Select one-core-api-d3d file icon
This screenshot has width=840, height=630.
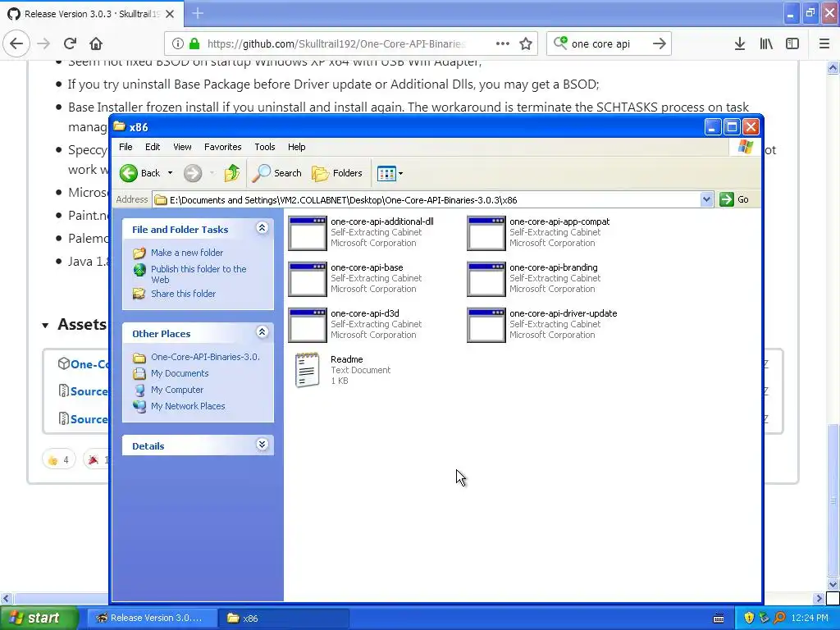[x=308, y=325]
